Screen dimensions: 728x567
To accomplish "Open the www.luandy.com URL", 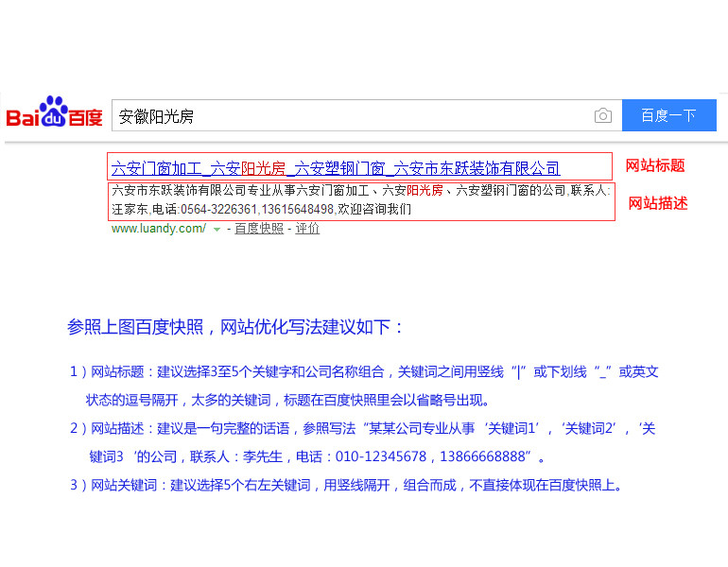I will (159, 229).
